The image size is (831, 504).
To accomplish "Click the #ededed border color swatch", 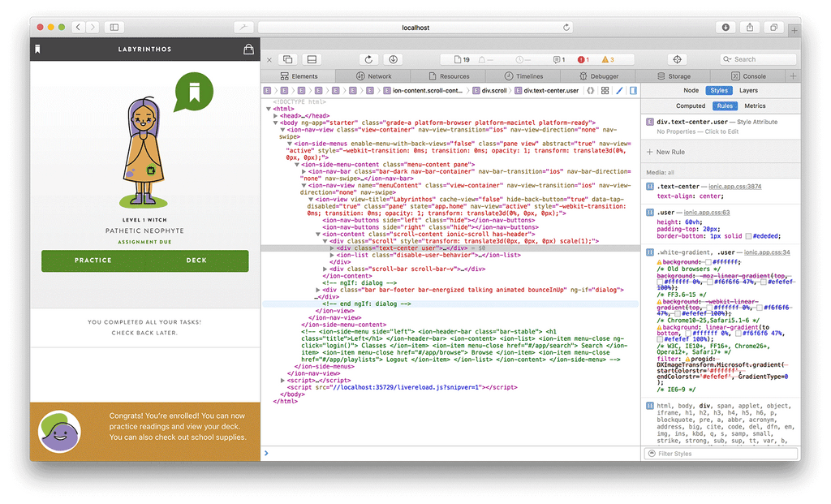I will click(x=749, y=236).
